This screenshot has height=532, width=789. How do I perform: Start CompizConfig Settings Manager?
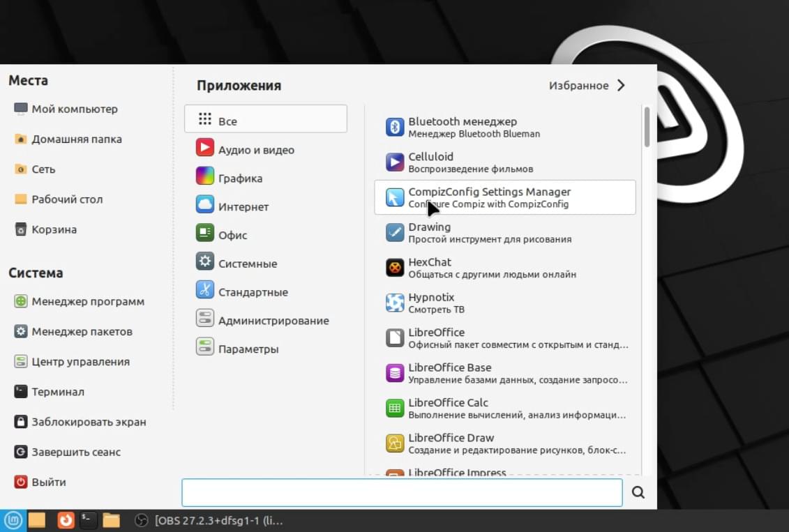tap(504, 197)
